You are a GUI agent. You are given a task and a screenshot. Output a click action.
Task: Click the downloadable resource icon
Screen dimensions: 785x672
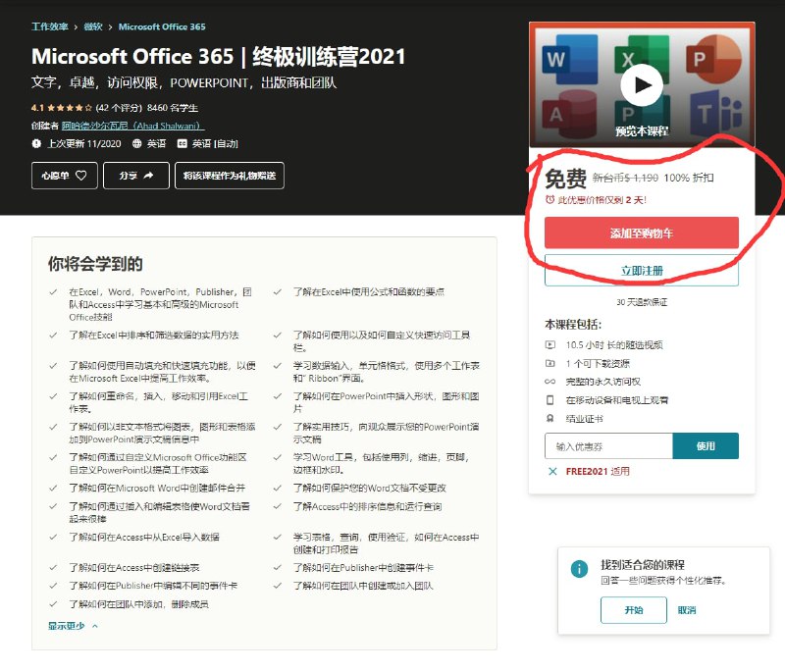550,363
